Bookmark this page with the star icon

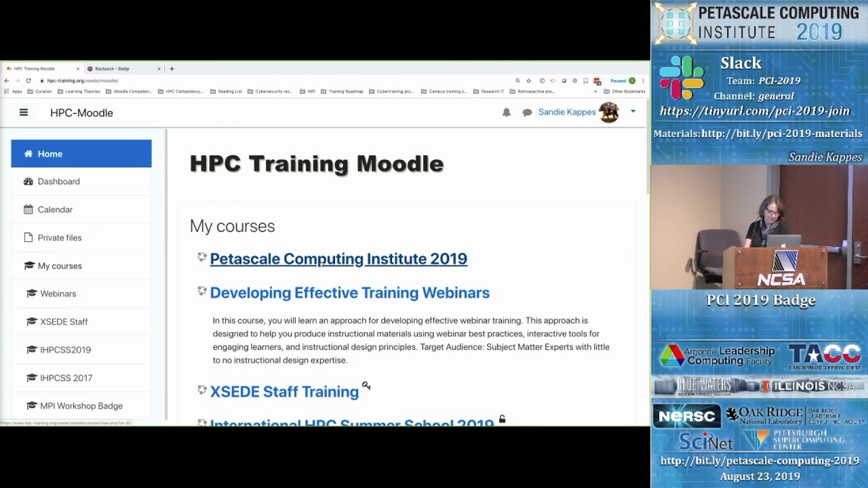[x=529, y=81]
